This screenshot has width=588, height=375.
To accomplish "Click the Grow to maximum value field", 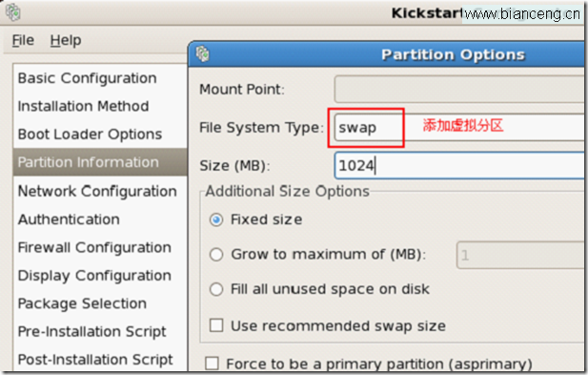I will point(520,256).
